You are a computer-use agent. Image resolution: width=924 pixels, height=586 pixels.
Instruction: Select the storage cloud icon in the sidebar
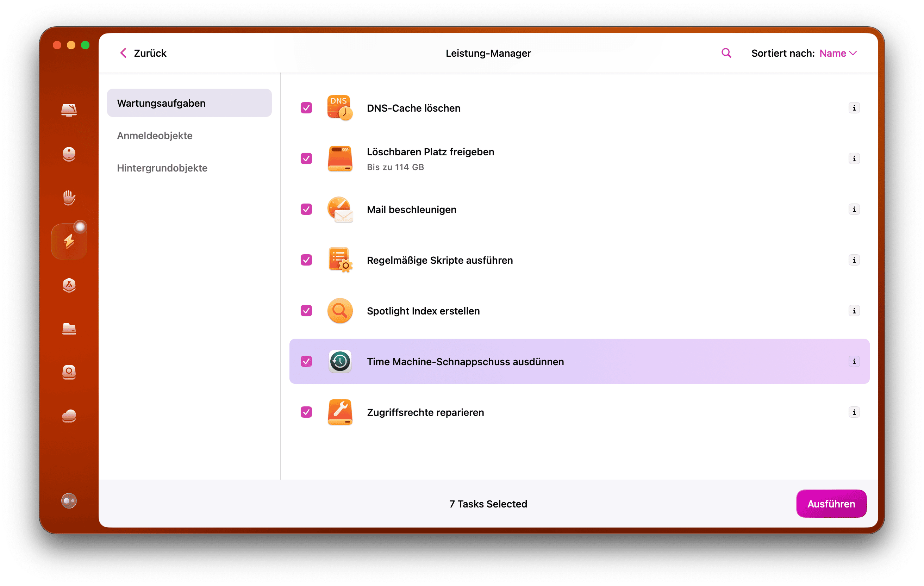(69, 416)
